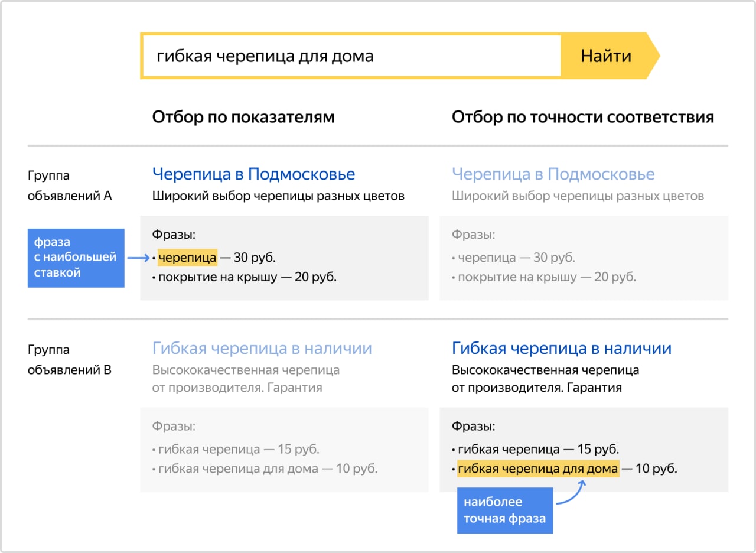
Task: Click the curved blue arrow under the highlighted phrase
Action: click(x=571, y=493)
